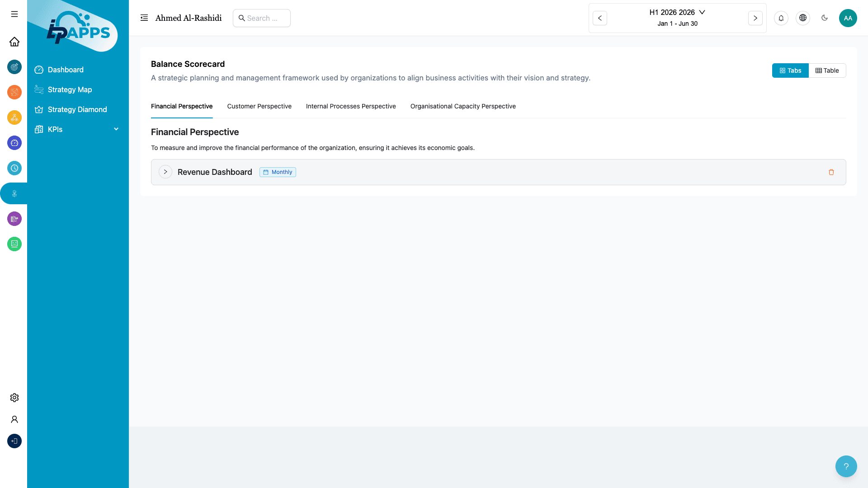Toggle dark mode moon icon

[x=824, y=18]
